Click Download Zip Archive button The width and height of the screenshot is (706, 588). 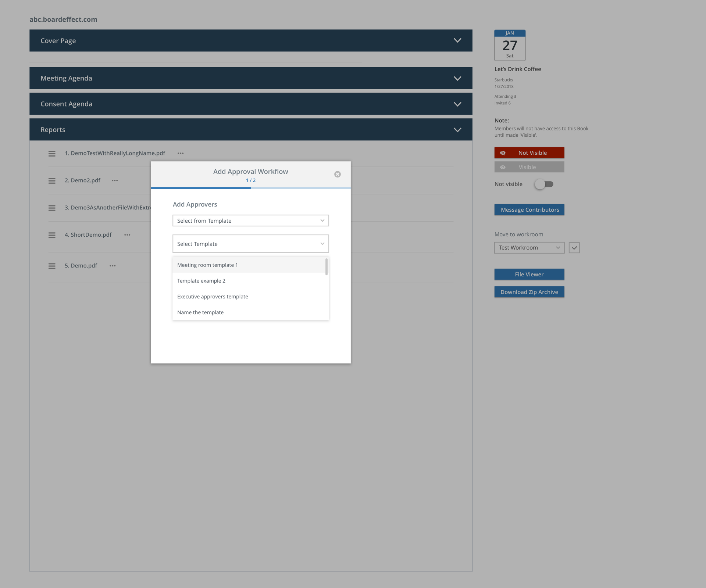[529, 292]
